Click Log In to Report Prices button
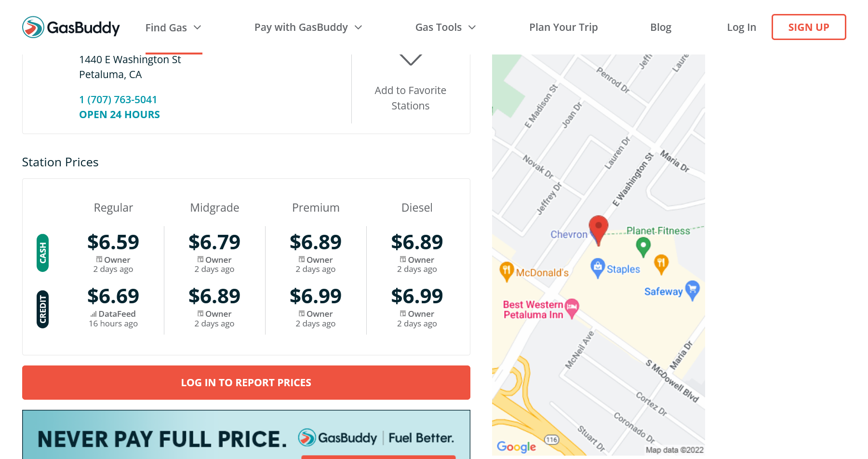 [246, 382]
